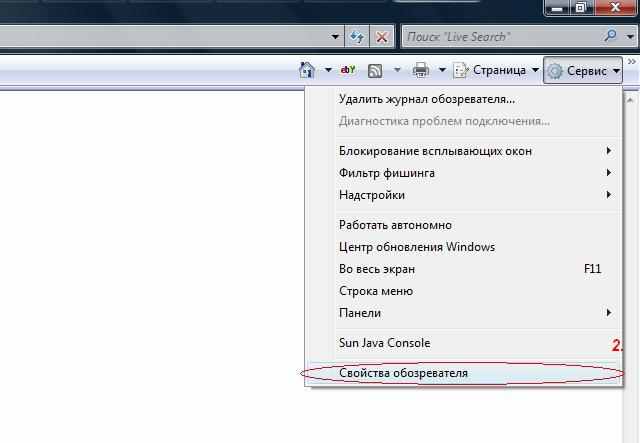Viewport: 640px width, 443px height.
Task: Open the Сервис toolbar menu
Action: pyautogui.click(x=583, y=71)
